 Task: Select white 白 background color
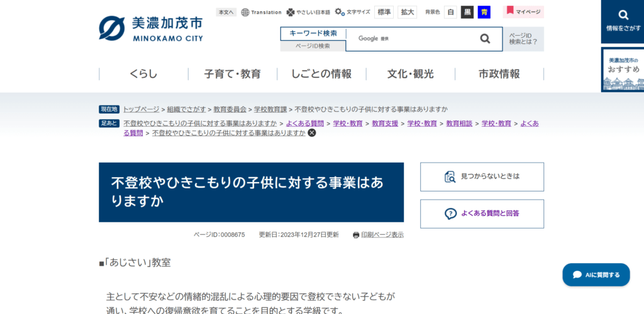(450, 13)
